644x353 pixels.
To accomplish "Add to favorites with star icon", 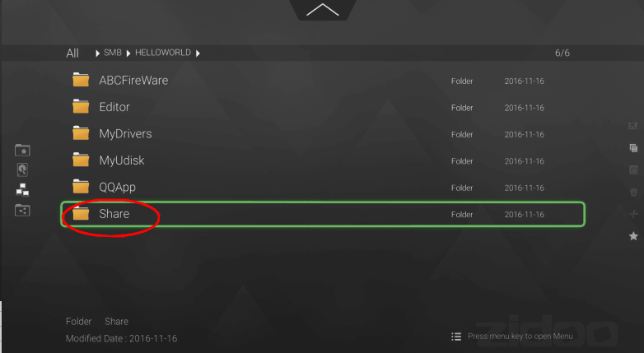I will click(x=633, y=236).
